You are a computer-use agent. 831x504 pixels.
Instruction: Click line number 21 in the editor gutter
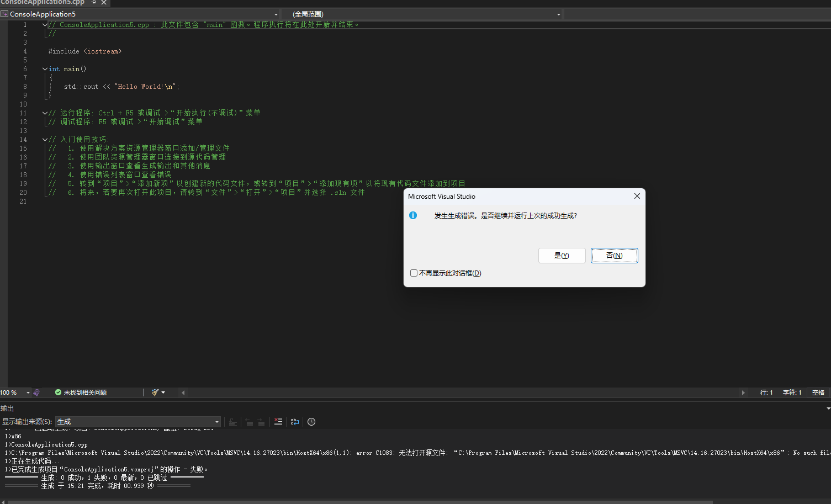point(23,201)
